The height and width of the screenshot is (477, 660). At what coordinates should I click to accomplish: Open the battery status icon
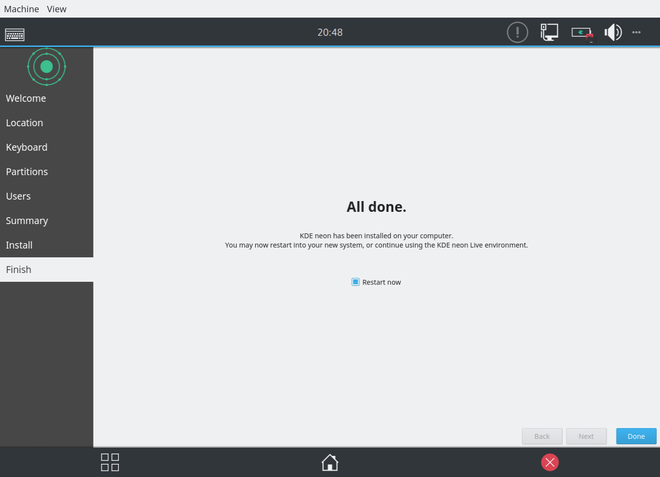click(x=582, y=32)
